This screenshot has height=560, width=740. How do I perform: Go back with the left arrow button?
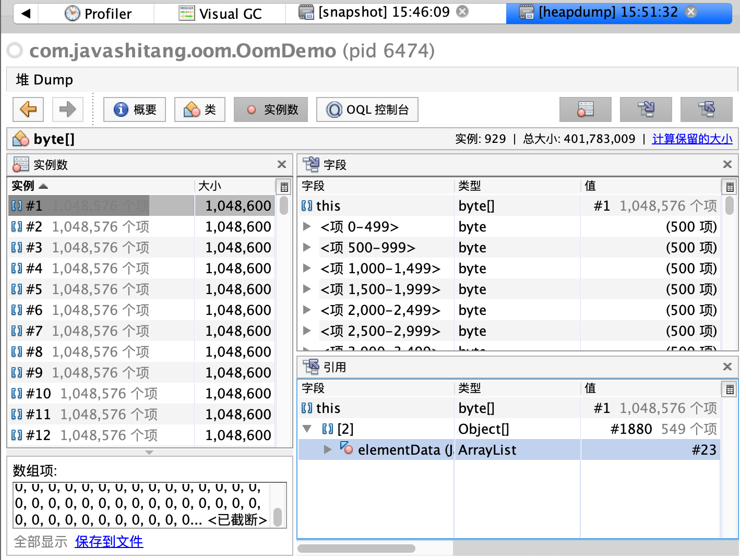pos(28,109)
